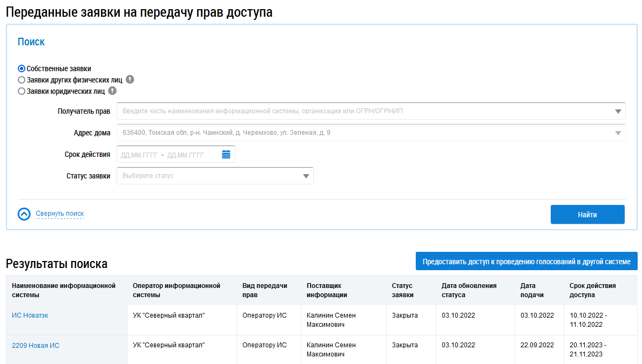Open the 'ИС Новатэк' system link
Viewport: 642px width, 364px height.
click(x=30, y=315)
